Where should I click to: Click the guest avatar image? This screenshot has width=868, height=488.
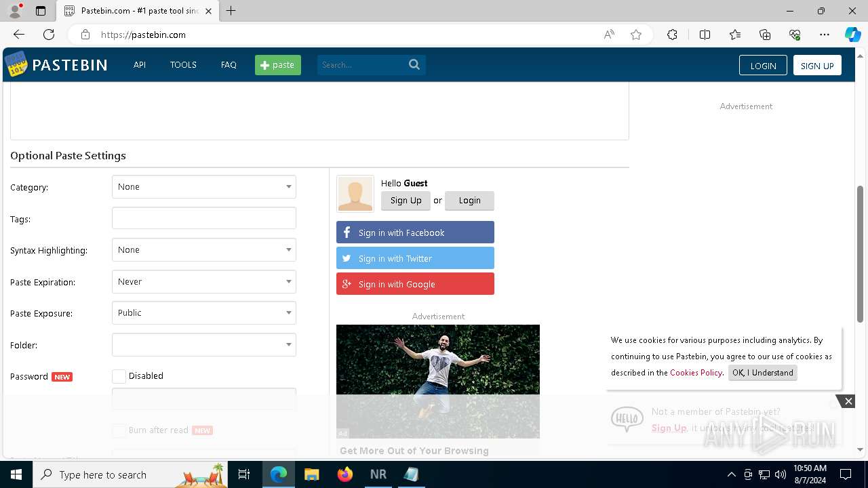click(x=355, y=194)
